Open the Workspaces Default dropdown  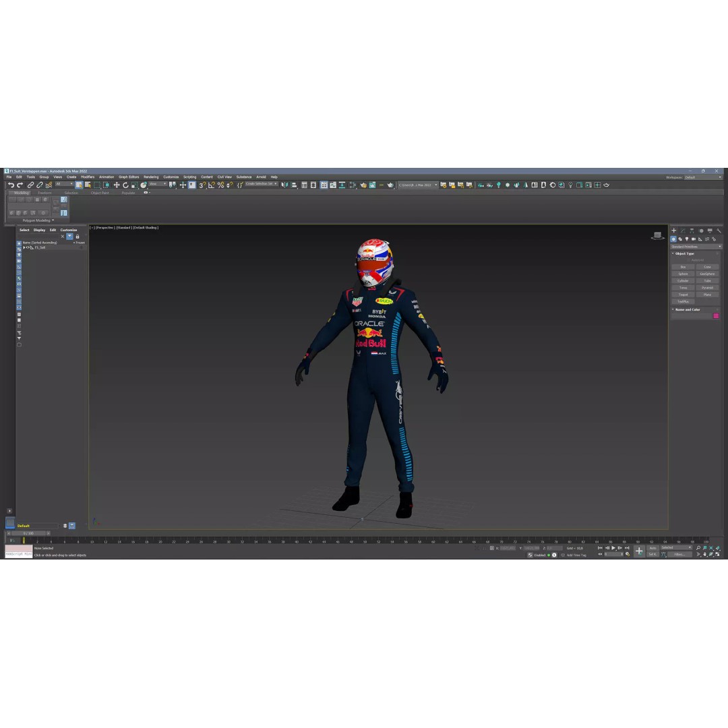[x=703, y=177]
